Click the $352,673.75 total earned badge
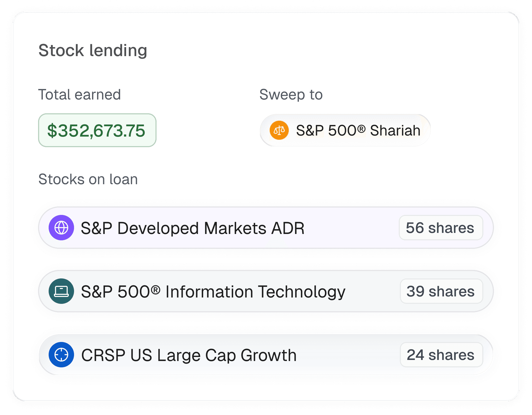Image resolution: width=532 pixels, height=415 pixels. coord(97,130)
